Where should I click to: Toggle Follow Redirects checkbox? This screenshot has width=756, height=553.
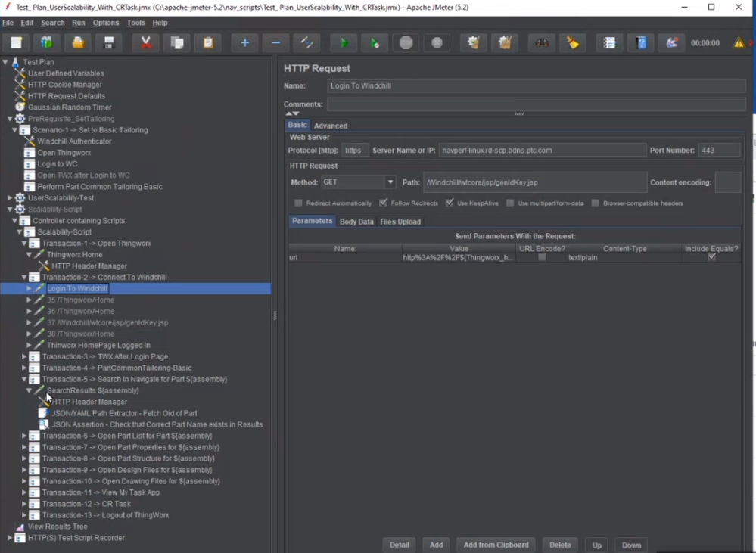[x=384, y=203]
